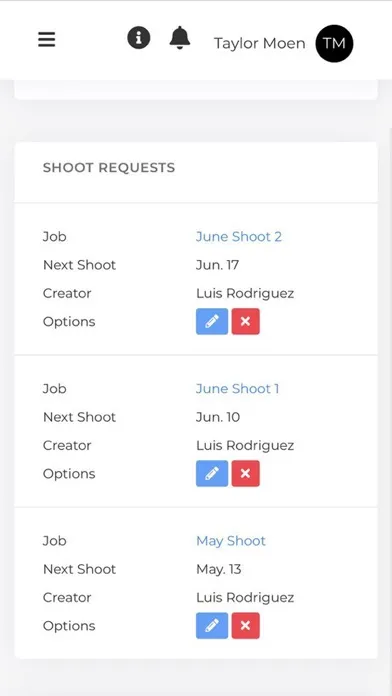This screenshot has height=696, width=392.
Task: Click the info circle icon
Action: coord(139,38)
